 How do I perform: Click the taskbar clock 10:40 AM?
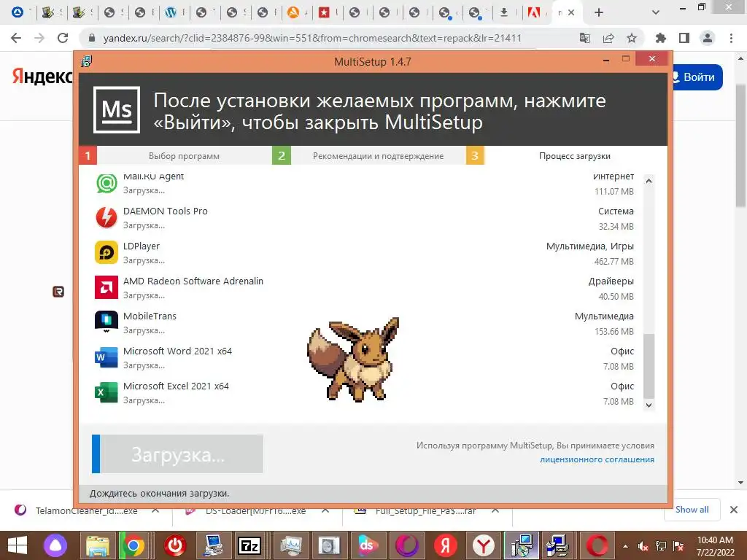pos(715,540)
